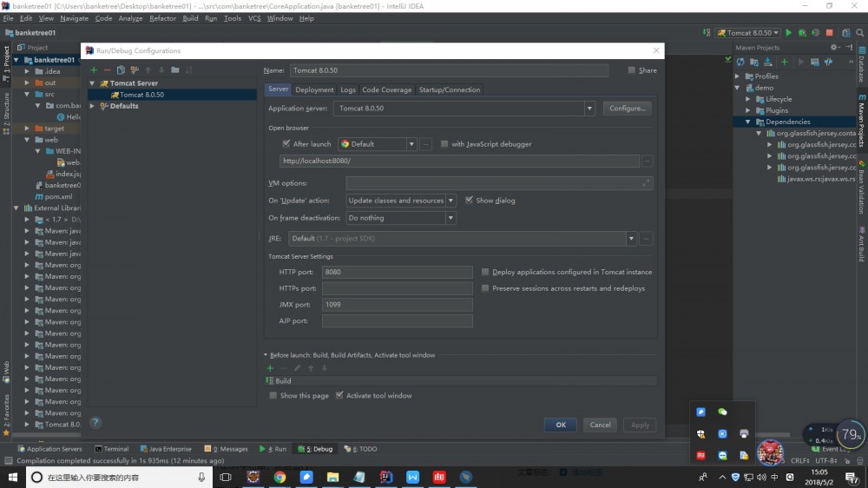Click Configure... button
868x488 pixels.
628,109
